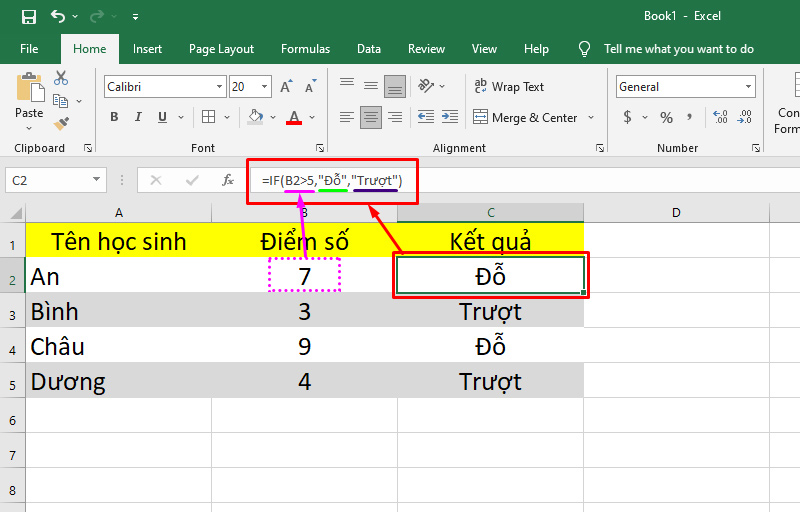Switch to the Insert tab
This screenshot has height=512, width=800.
tap(147, 49)
